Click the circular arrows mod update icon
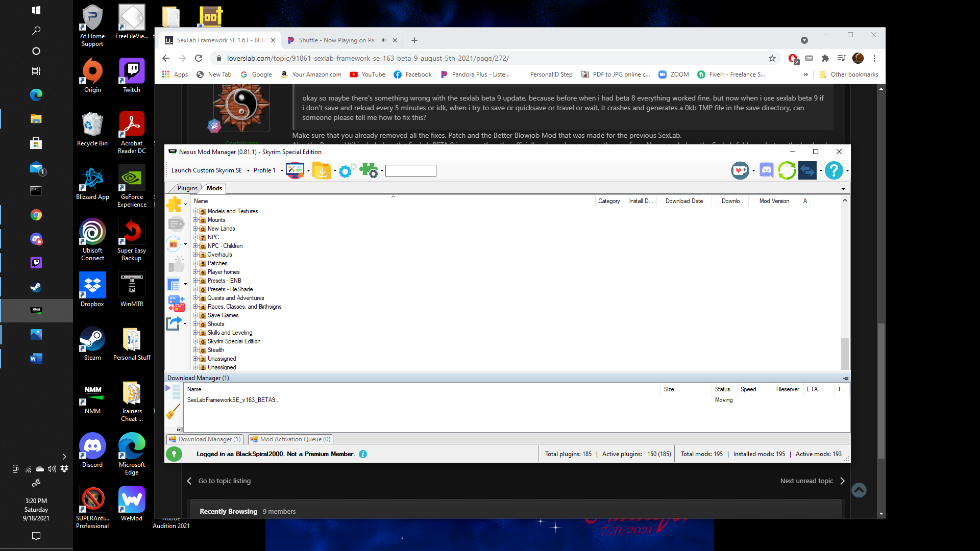980x551 pixels. tap(174, 244)
